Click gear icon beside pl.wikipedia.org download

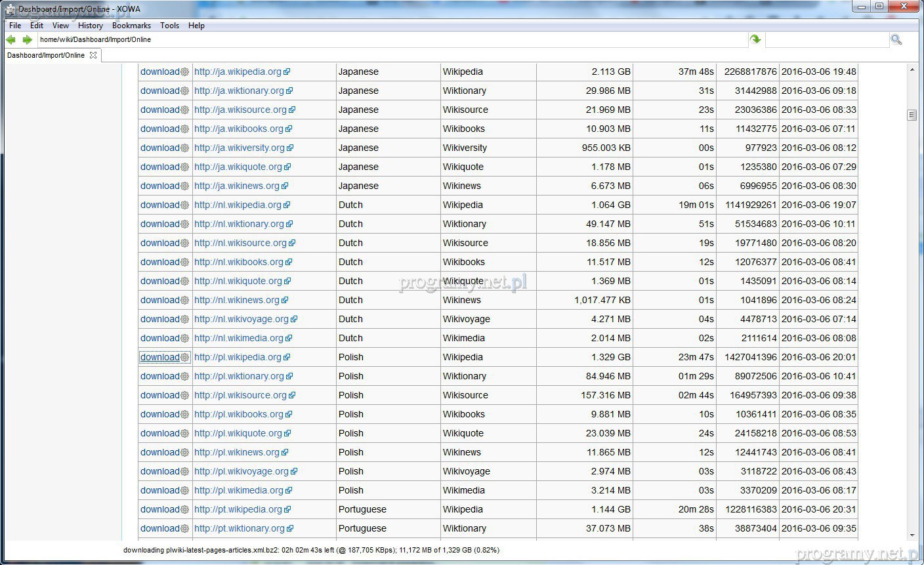pos(185,358)
